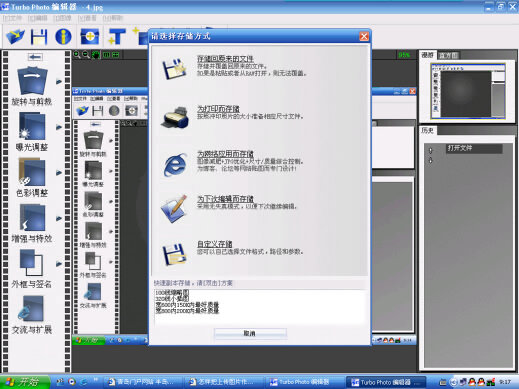Open 增强与特效 enhance and effects tools
This screenshot has width=519, height=389.
(x=32, y=223)
